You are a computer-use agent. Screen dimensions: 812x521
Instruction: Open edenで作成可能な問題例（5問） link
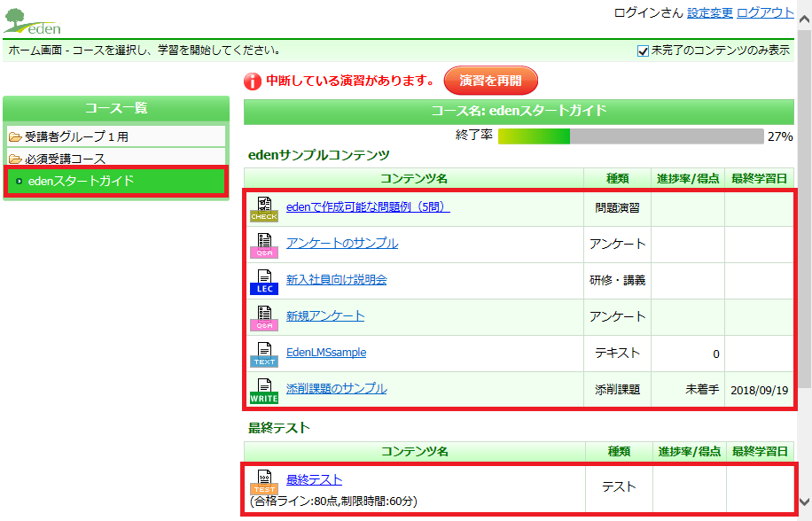[368, 207]
